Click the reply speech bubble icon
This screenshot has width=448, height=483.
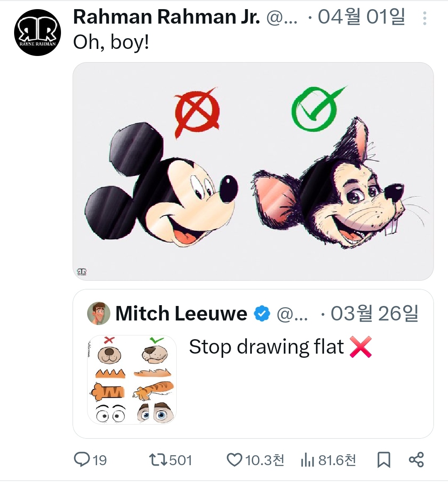[x=82, y=459]
